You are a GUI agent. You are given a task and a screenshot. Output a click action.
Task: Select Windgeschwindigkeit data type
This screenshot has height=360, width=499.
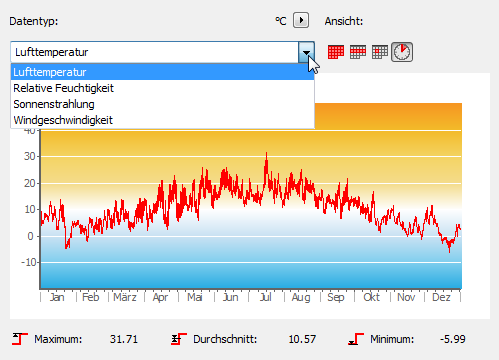click(x=162, y=120)
